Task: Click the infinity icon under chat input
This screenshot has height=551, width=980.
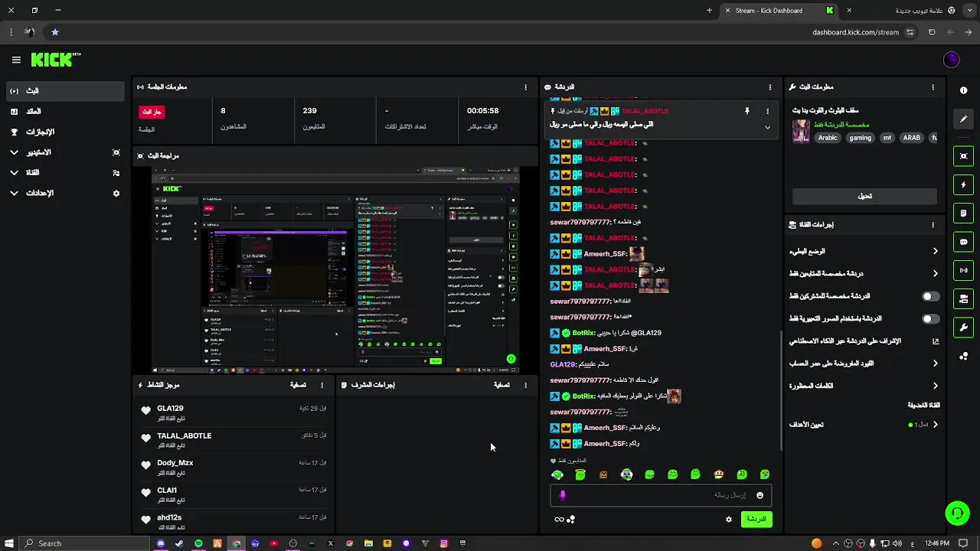Action: [x=559, y=519]
